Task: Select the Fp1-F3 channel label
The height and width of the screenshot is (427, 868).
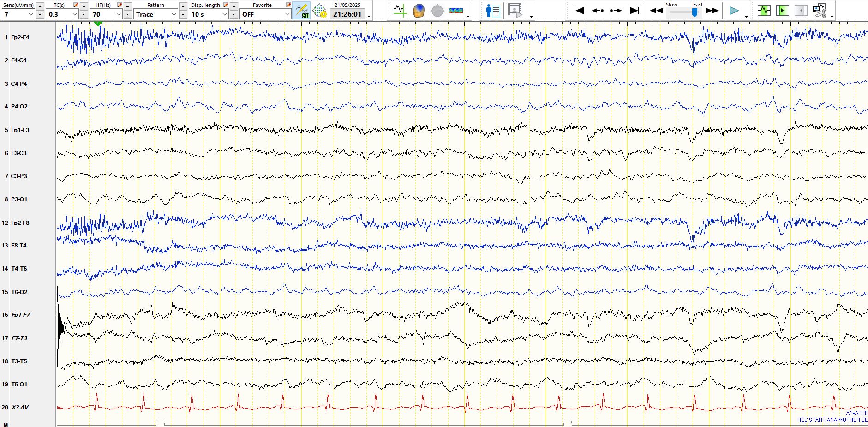Action: pyautogui.click(x=20, y=130)
